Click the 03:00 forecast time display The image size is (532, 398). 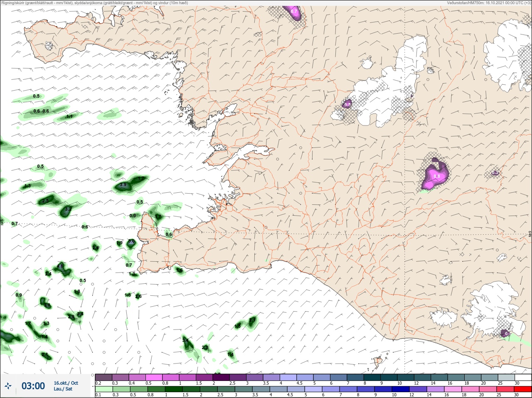click(33, 386)
